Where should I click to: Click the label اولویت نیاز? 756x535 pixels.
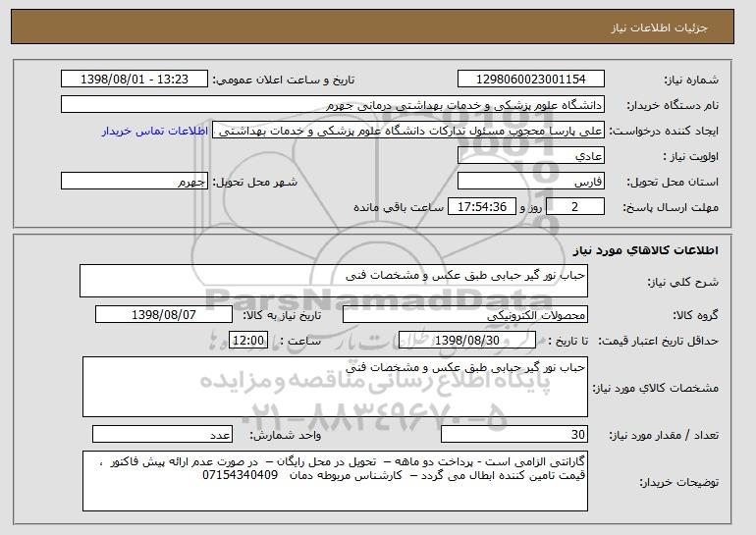click(x=691, y=157)
